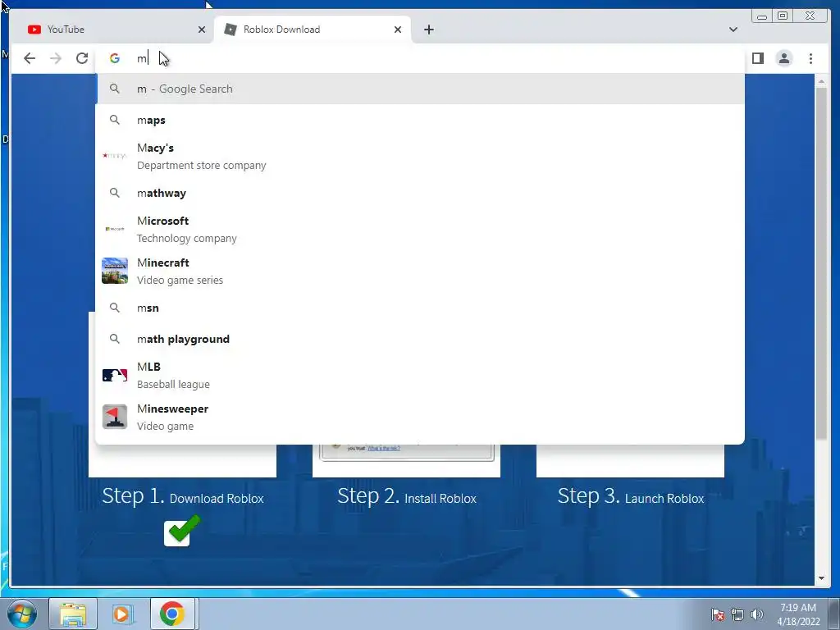Open the side panel icon

tap(757, 58)
